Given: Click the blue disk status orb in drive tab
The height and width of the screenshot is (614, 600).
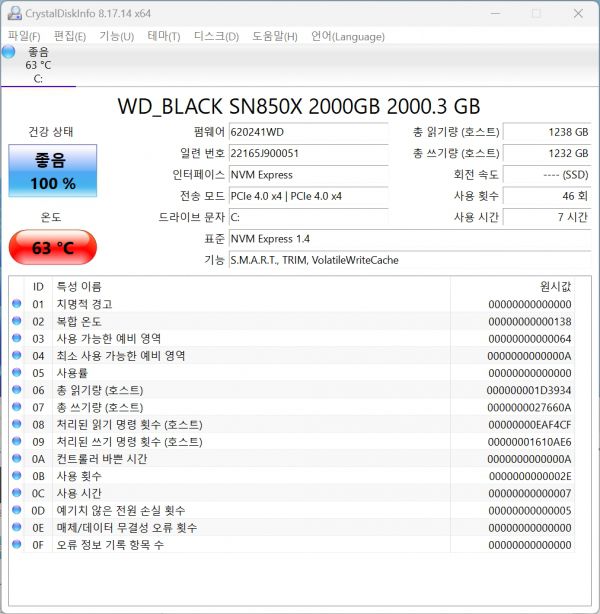Looking at the screenshot, I should coord(9,52).
